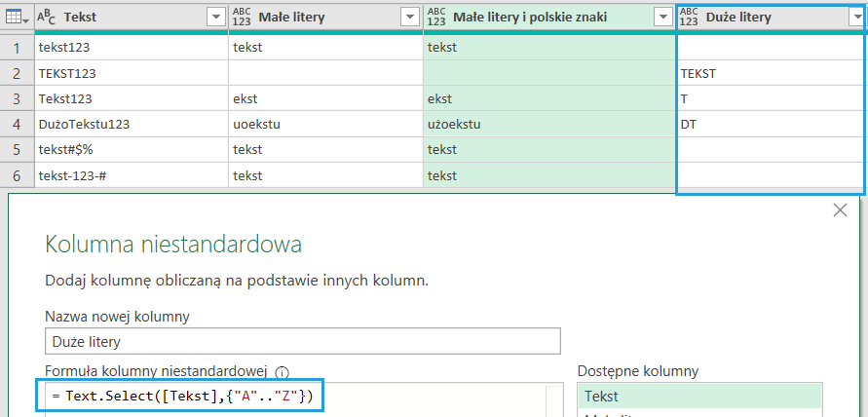868x417 pixels.
Task: Select row number 4 header
Action: pyautogui.click(x=17, y=124)
